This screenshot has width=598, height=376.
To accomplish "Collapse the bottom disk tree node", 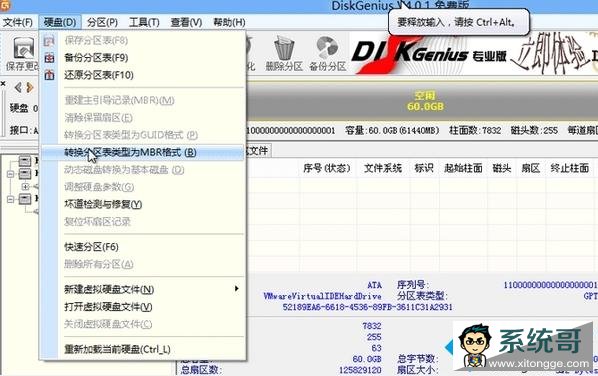I will [11, 199].
